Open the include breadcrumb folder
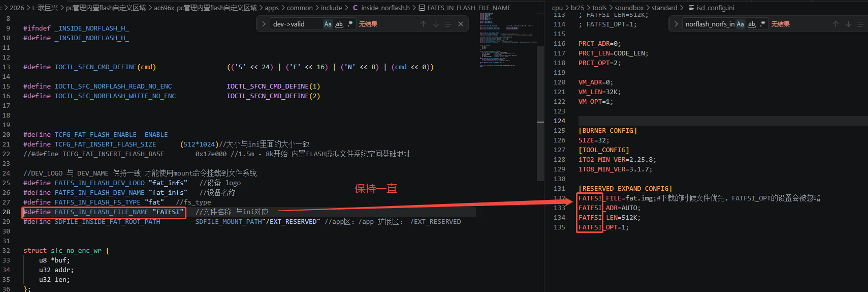Screen dimensions: 868x292 [x=331, y=8]
